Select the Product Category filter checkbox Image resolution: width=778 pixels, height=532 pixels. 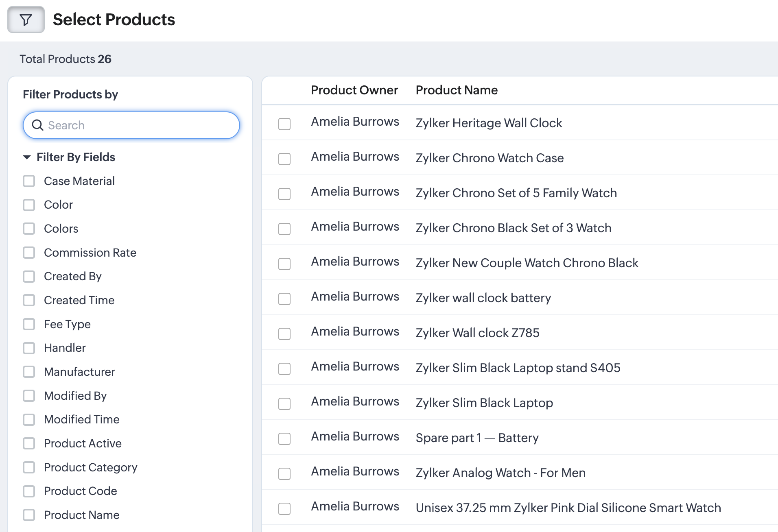29,467
